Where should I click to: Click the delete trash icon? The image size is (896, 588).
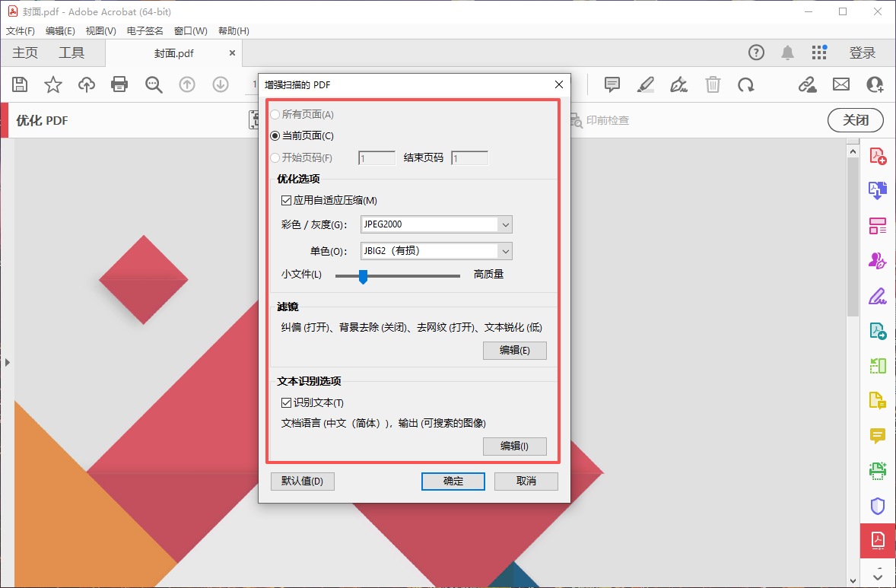[x=713, y=84]
